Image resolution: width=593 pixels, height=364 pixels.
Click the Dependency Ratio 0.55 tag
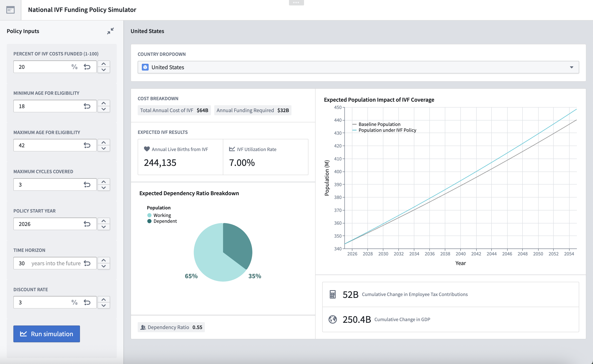(x=171, y=327)
